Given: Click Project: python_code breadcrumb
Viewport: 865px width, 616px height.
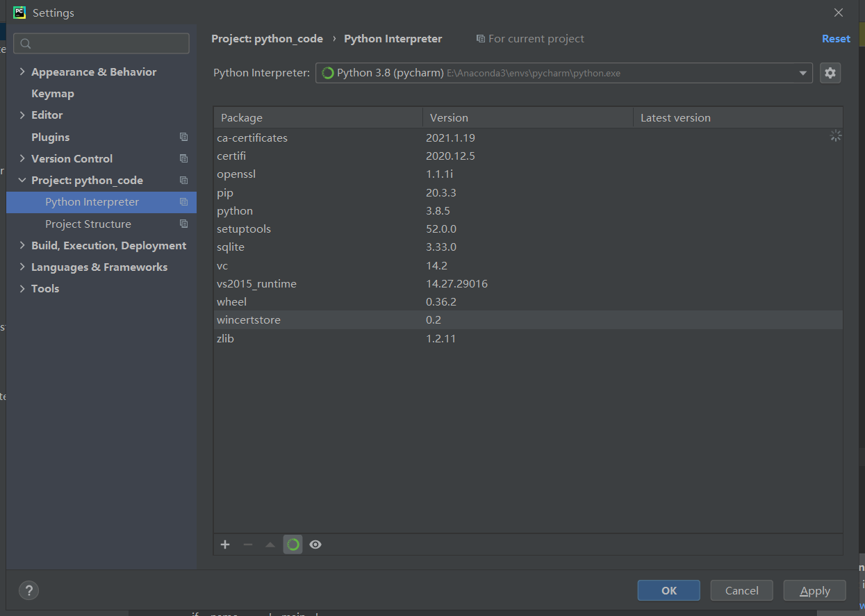Looking at the screenshot, I should [267, 39].
